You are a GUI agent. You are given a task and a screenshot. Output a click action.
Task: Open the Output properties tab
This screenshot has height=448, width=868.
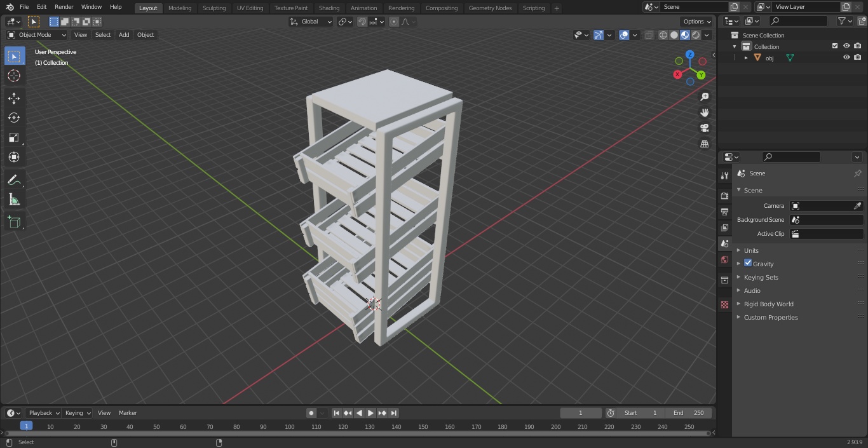coord(724,212)
